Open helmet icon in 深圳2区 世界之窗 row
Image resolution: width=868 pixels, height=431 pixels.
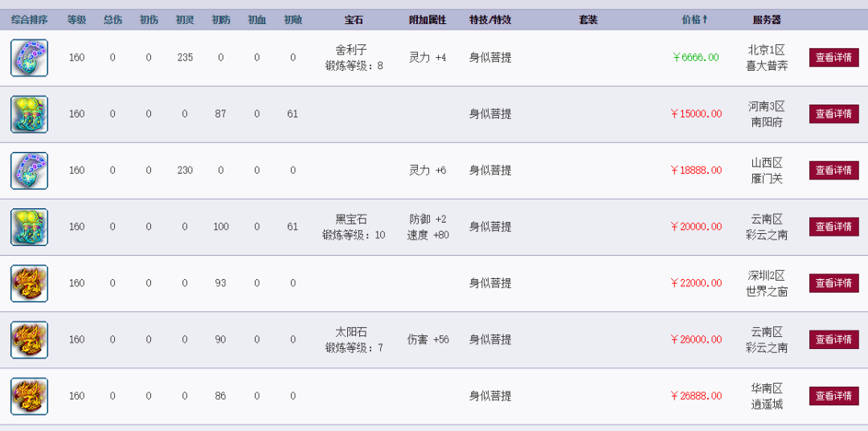pos(30,284)
